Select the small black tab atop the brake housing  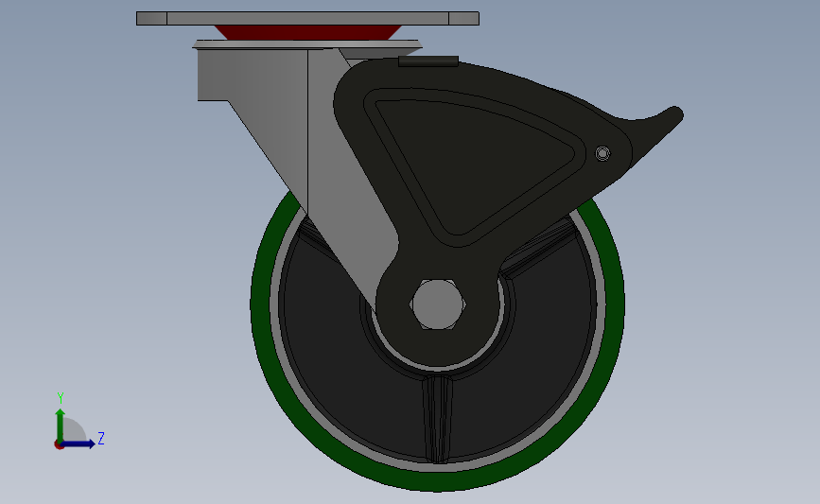click(x=428, y=61)
